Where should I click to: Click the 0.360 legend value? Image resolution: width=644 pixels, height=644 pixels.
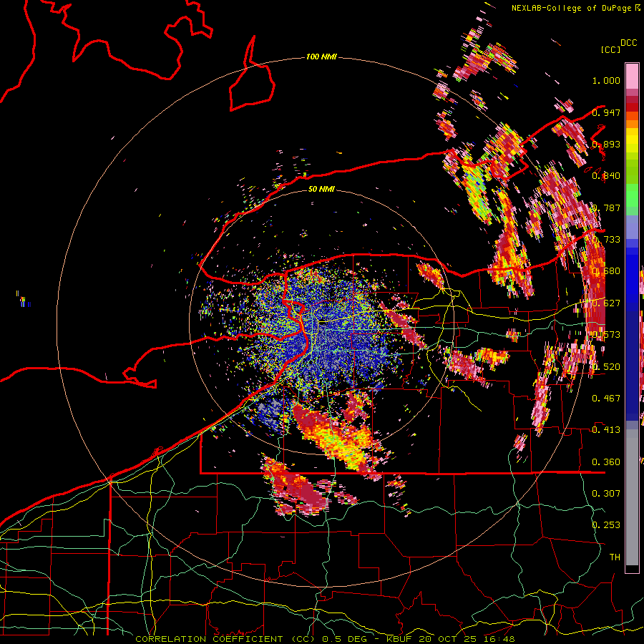click(606, 462)
